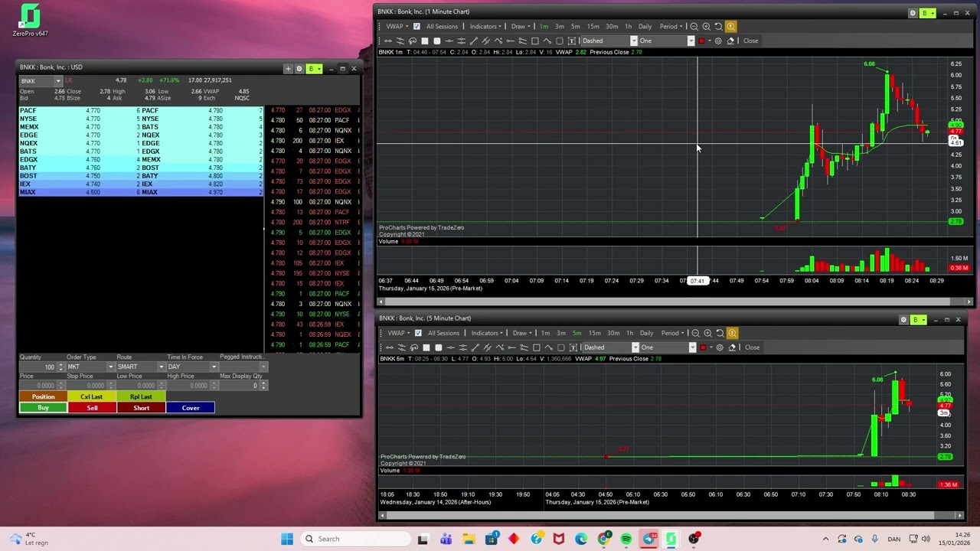Screen dimensions: 980x551
Task: Open Indicators dropdown in 1 Minute Chart
Action: [485, 27]
